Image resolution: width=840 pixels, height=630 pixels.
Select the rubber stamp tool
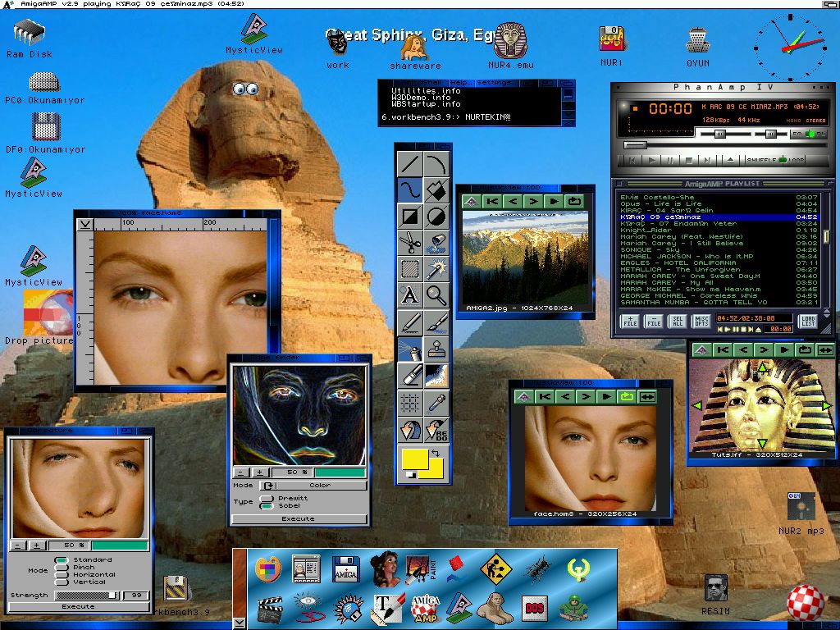point(436,348)
